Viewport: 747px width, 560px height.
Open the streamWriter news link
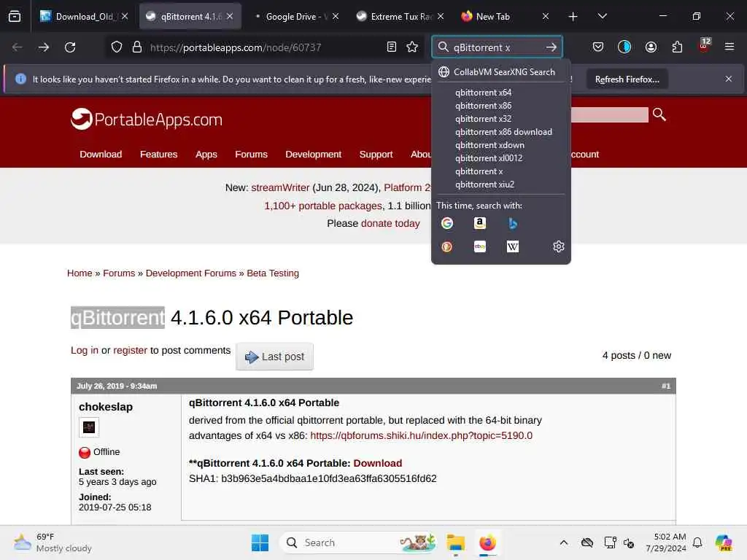click(280, 187)
